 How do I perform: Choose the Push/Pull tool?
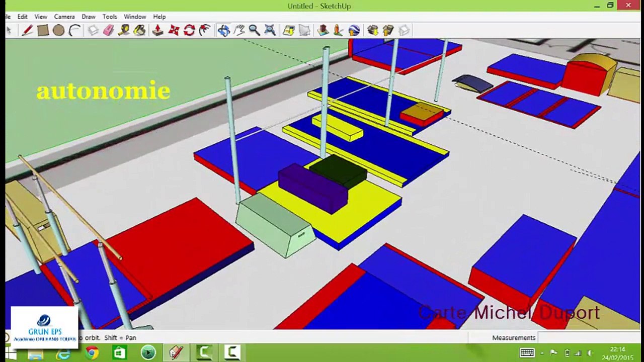[158, 31]
